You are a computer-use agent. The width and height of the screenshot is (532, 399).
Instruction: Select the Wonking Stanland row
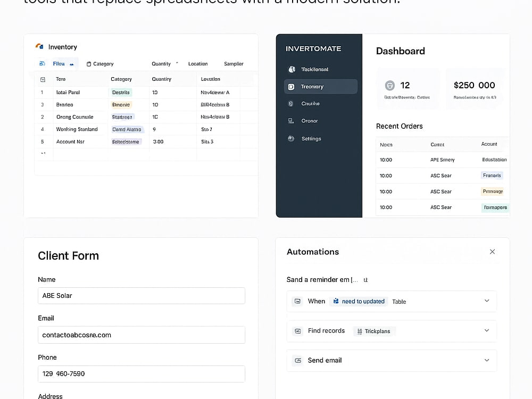tap(146, 129)
